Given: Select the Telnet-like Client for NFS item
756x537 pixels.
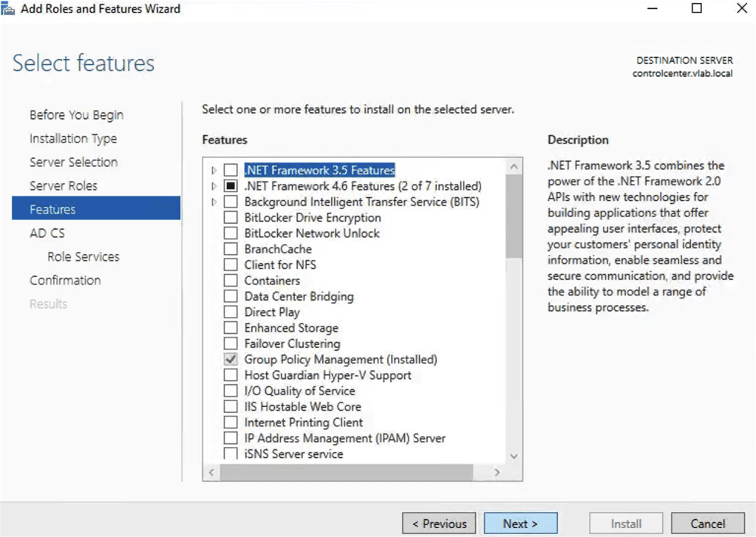Looking at the screenshot, I should pyautogui.click(x=280, y=264).
